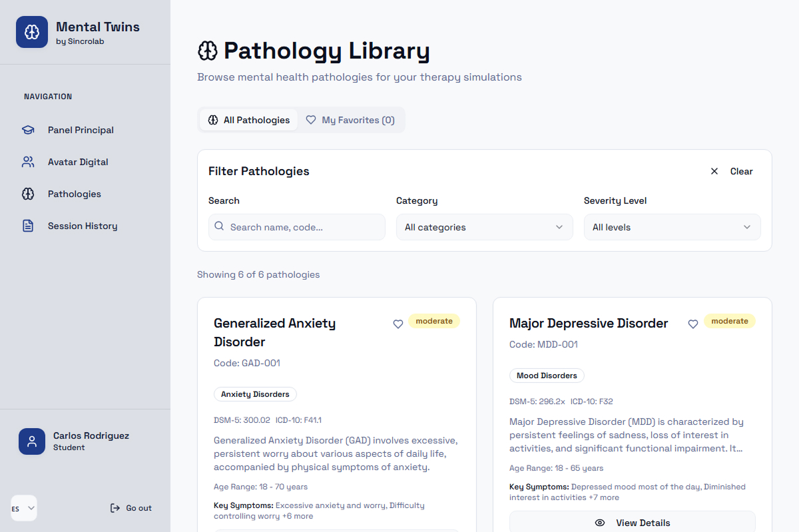Click the Pathologies brain icon in sidebar
799x532 pixels.
(28, 194)
